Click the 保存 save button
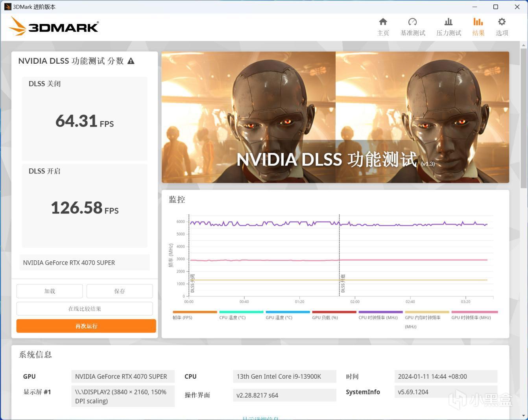The height and width of the screenshot is (420, 528). [120, 291]
